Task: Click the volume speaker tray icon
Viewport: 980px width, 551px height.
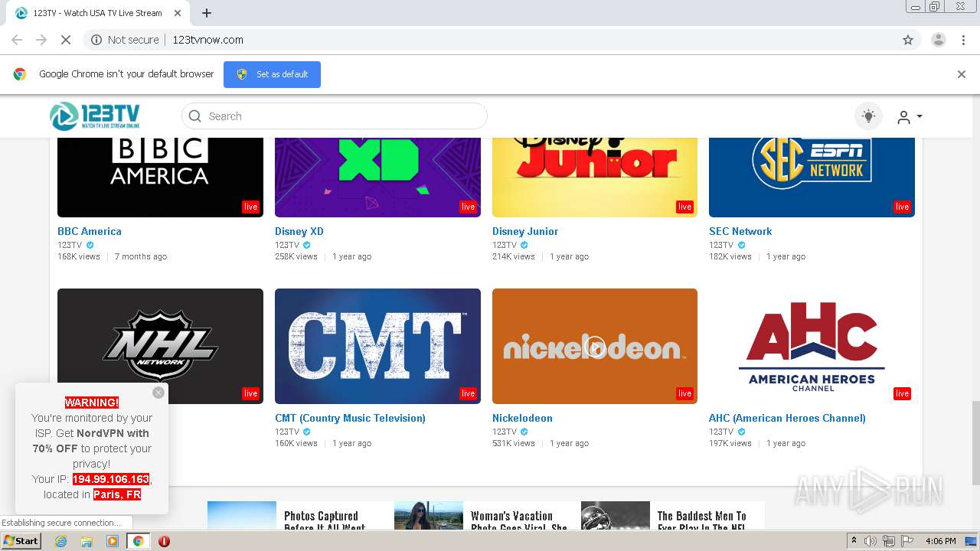Action: pyautogui.click(x=871, y=541)
